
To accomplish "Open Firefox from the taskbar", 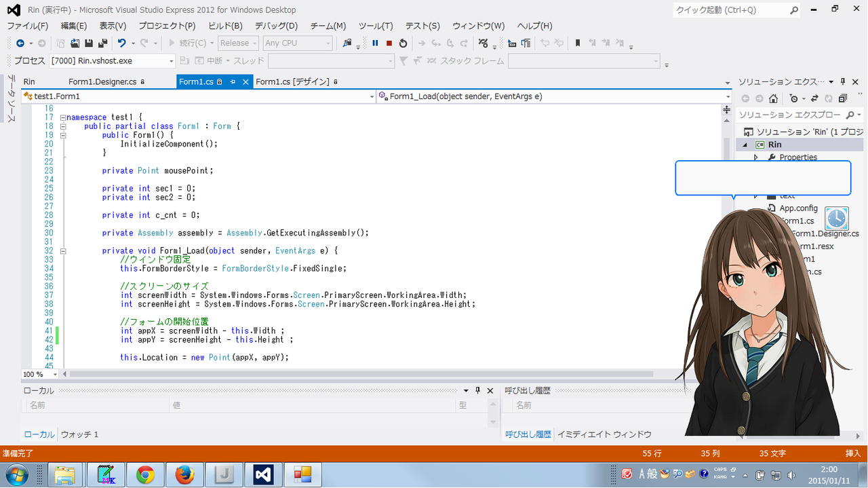I will pos(184,474).
